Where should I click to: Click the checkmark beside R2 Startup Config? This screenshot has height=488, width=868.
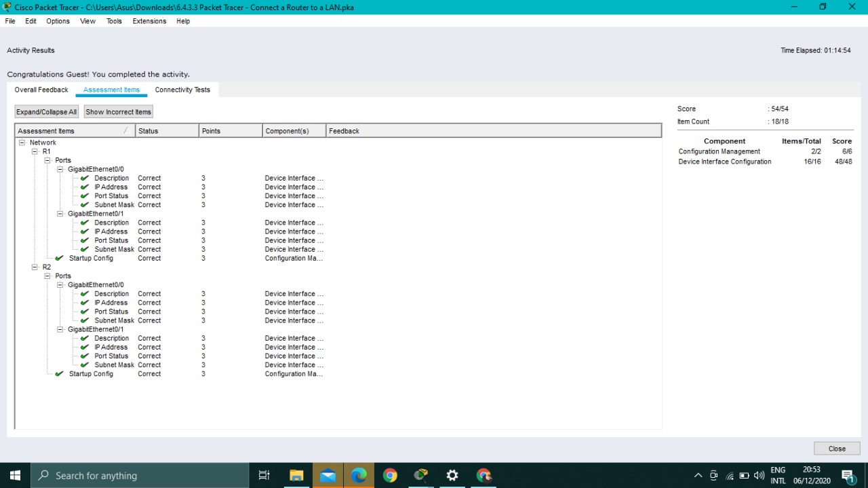[x=60, y=374]
